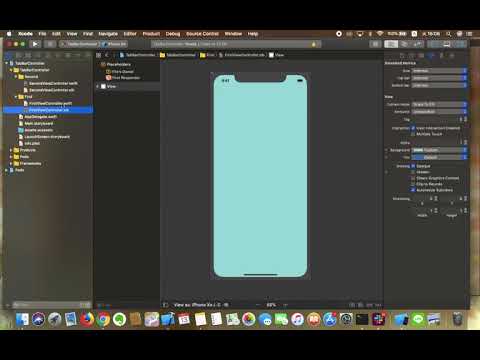Click the Background color swatch well
This screenshot has width=480, height=360.
[418, 150]
